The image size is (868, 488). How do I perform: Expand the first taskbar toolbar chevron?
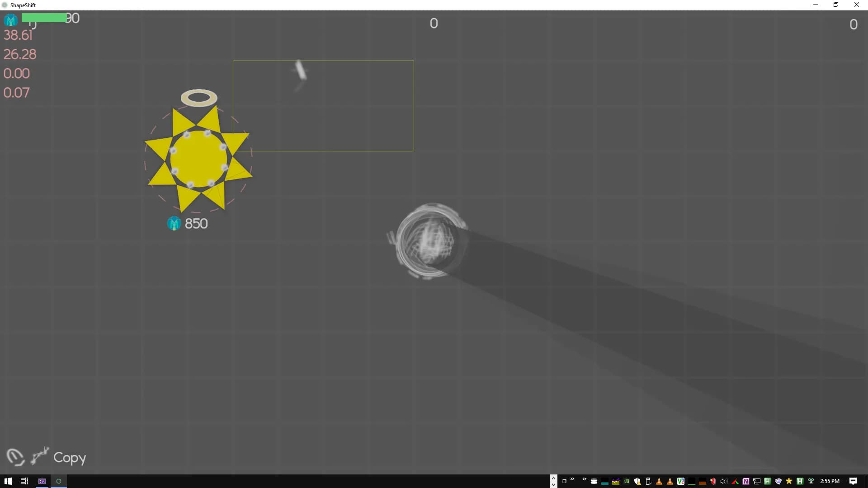tap(572, 479)
